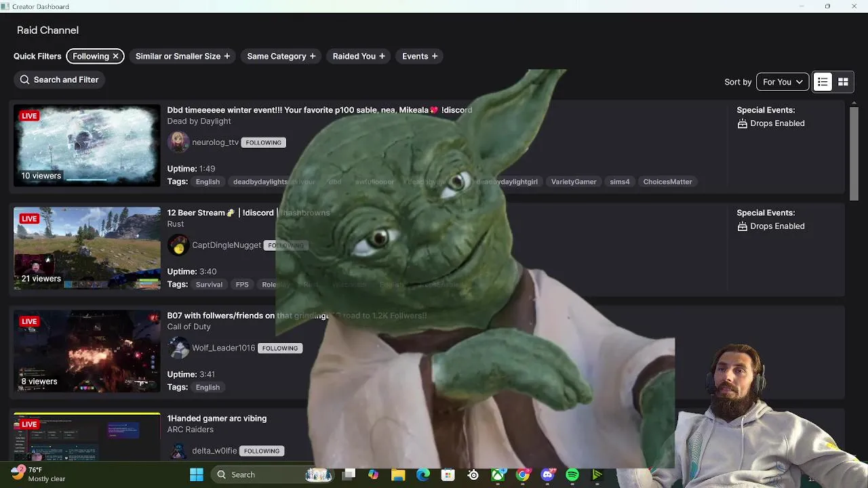Viewport: 868px width, 488px height.
Task: Open File Explorer from the taskbar
Action: pos(398,474)
